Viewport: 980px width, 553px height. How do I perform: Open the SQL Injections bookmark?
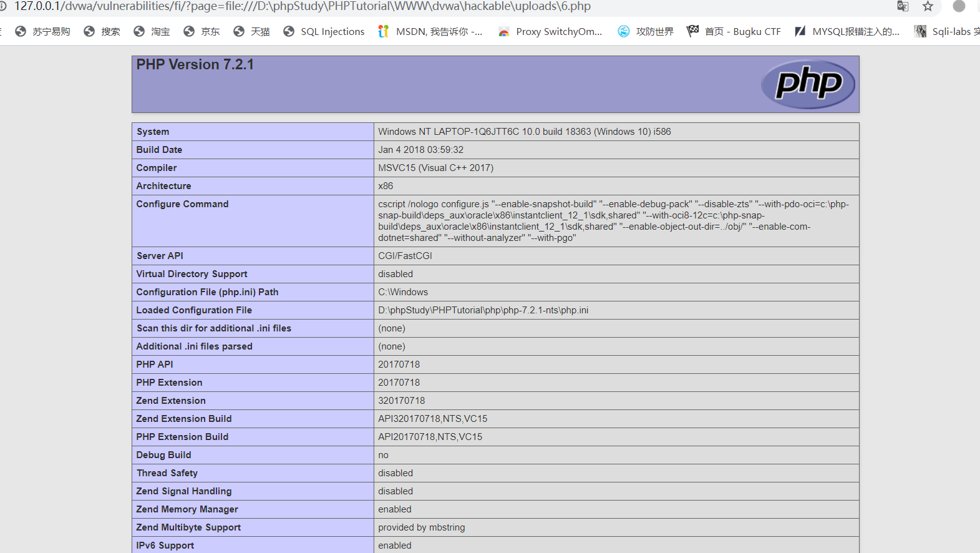[x=324, y=32]
